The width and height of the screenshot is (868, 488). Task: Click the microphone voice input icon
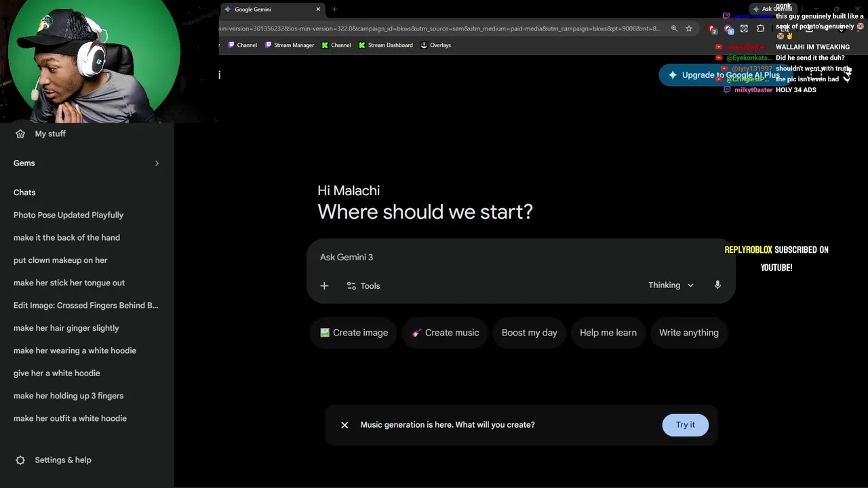click(x=717, y=285)
